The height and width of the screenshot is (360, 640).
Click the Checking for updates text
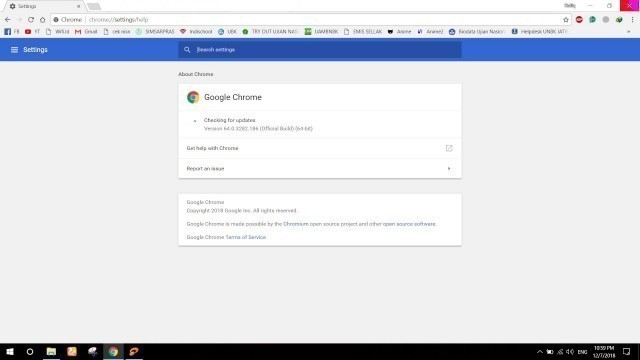(229, 120)
